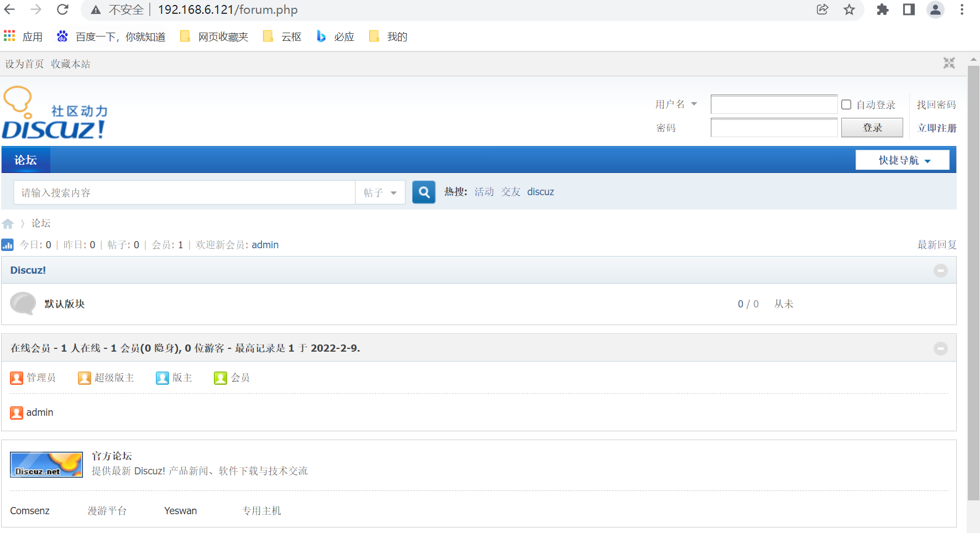The height and width of the screenshot is (533, 980).
Task: Enable the 自动登录 checkbox
Action: (846, 104)
